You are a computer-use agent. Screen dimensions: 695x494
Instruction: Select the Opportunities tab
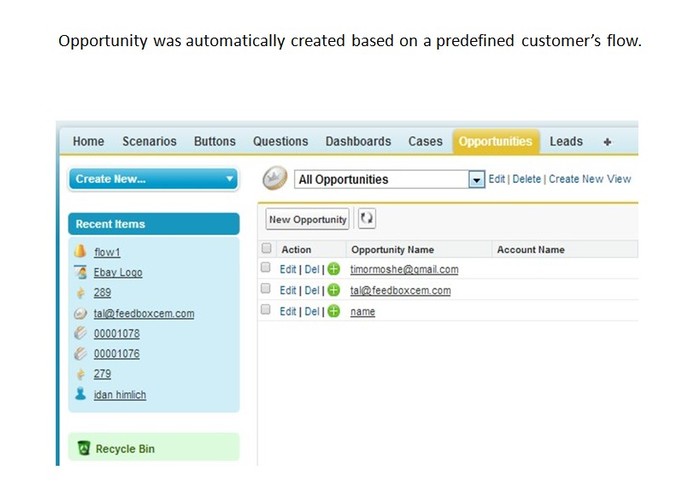496,141
